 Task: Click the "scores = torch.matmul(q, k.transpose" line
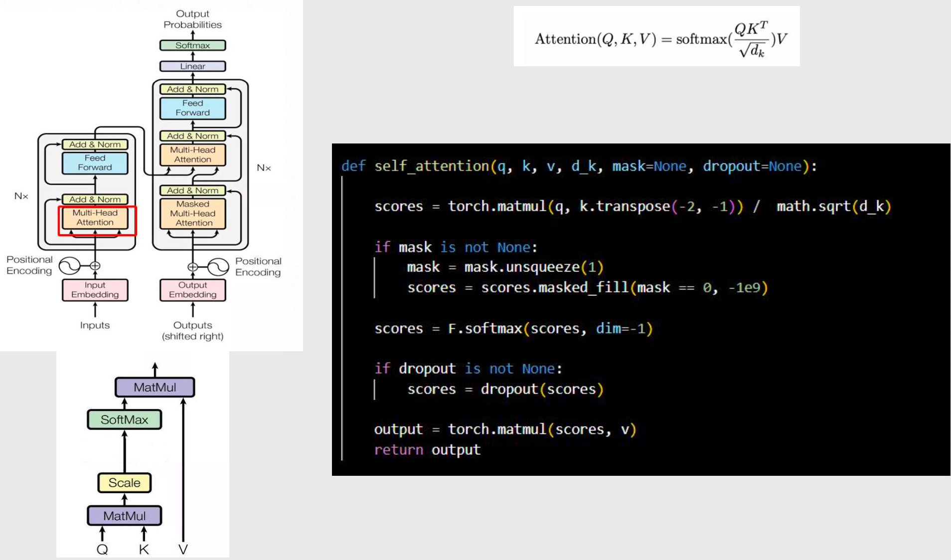pyautogui.click(x=633, y=206)
